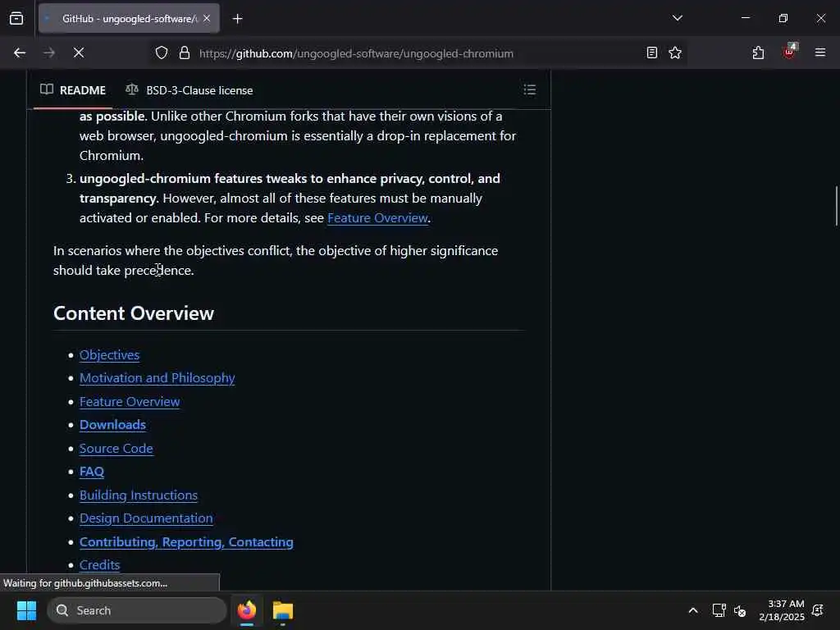Image resolution: width=840 pixels, height=630 pixels.
Task: Select Firefox in the taskbar
Action: click(246, 610)
